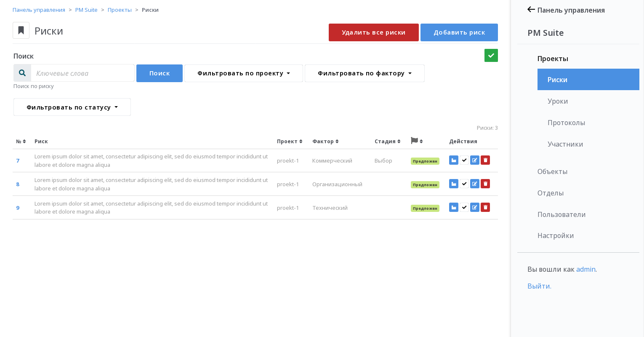This screenshot has height=337, width=644.
Task: Click the PM Suite heading in sidebar
Action: tap(546, 33)
